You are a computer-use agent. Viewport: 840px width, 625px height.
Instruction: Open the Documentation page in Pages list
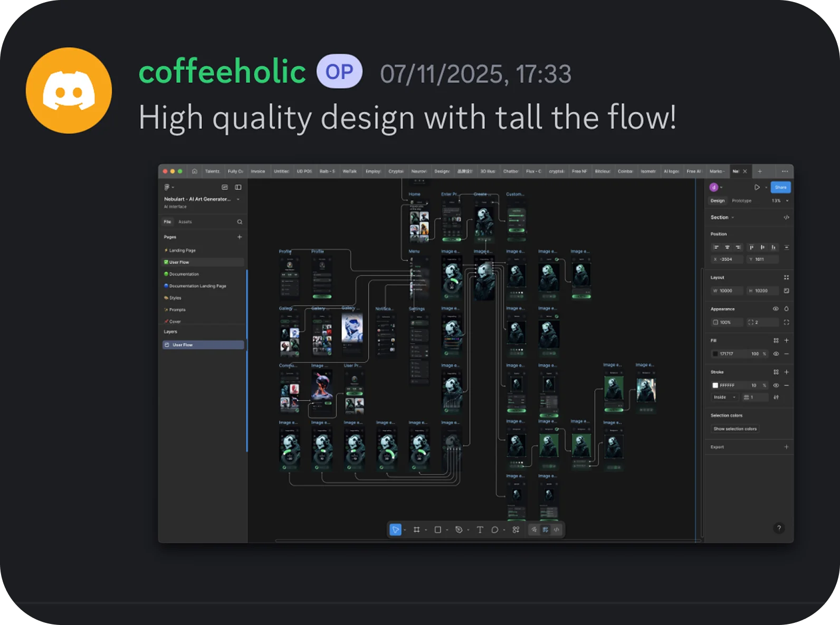pyautogui.click(x=184, y=274)
